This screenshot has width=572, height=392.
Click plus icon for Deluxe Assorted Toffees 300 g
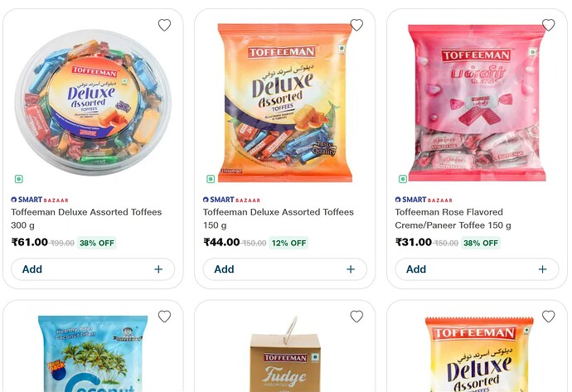pos(158,269)
